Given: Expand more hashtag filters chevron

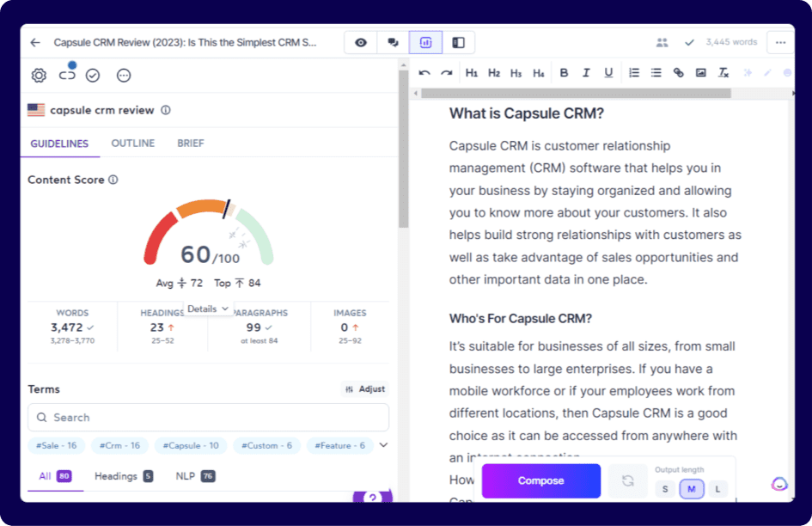Looking at the screenshot, I should pyautogui.click(x=384, y=445).
